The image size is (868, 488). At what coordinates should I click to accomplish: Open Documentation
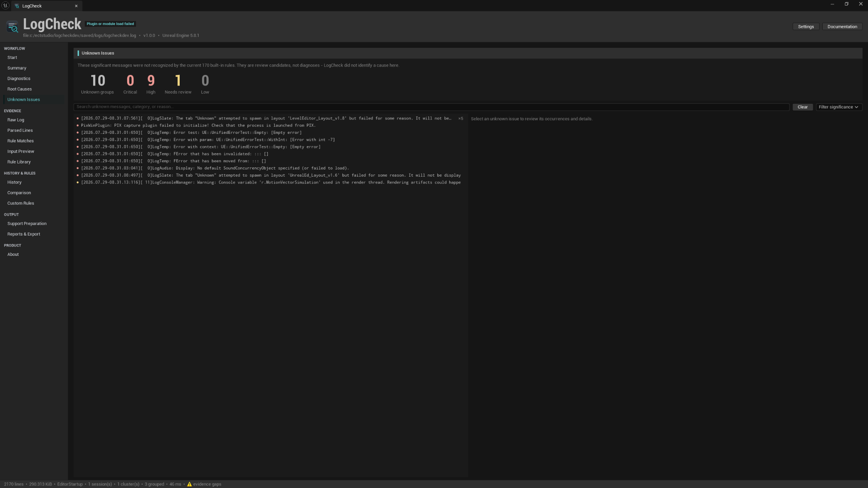pos(842,27)
